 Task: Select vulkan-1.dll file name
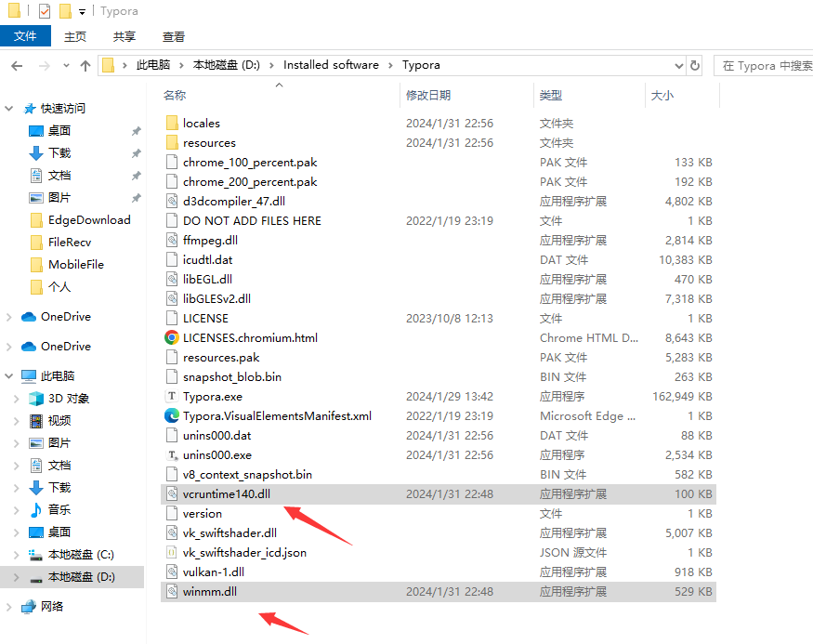(213, 572)
